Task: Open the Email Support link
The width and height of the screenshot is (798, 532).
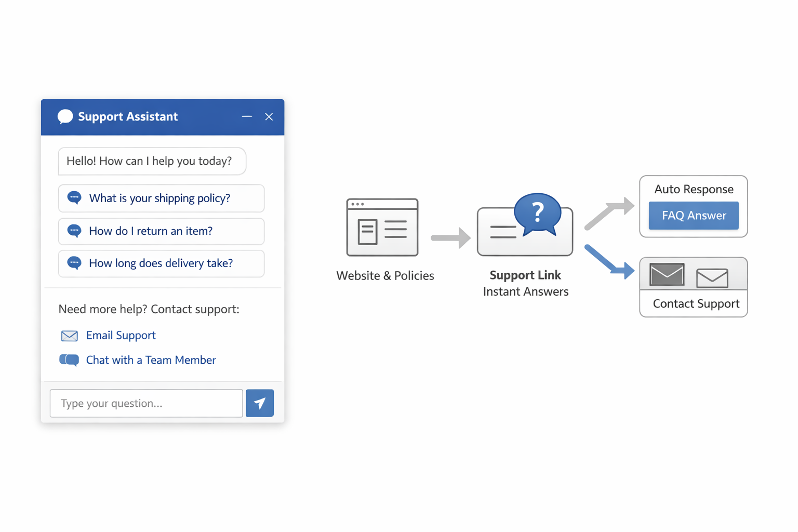Action: click(x=121, y=335)
